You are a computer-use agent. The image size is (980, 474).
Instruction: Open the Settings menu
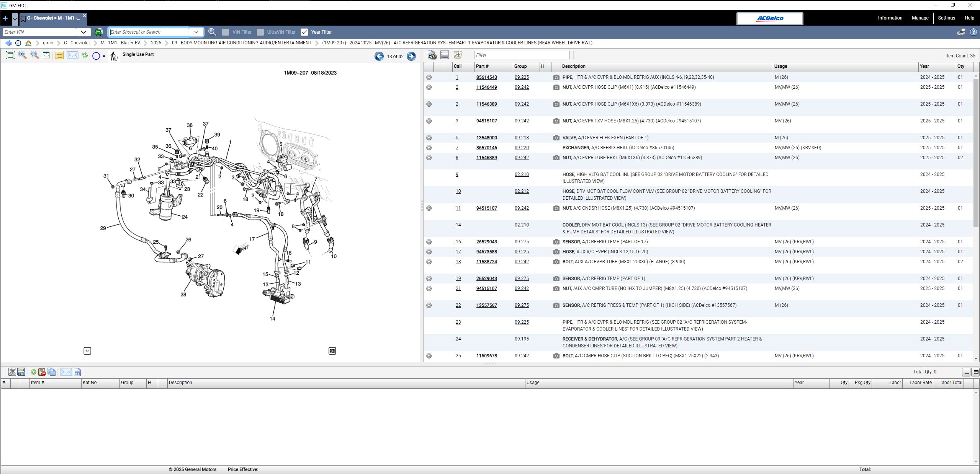pos(946,18)
